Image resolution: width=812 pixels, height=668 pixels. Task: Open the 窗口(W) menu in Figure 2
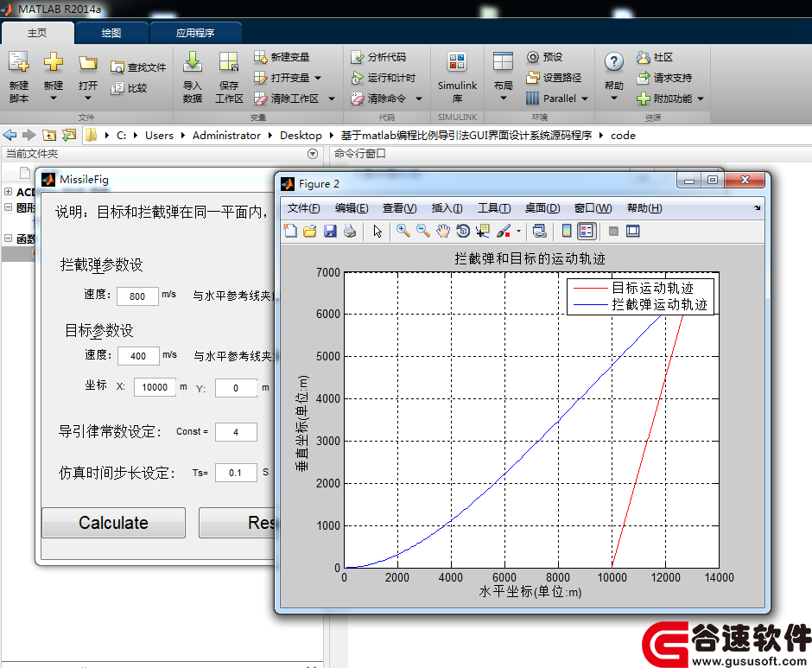(x=593, y=207)
